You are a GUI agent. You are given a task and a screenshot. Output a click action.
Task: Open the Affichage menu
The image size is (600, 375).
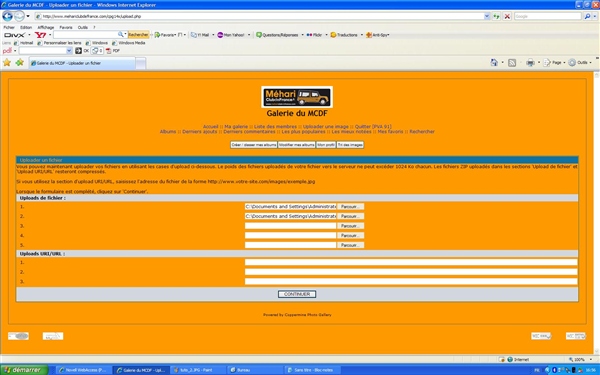coord(46,28)
